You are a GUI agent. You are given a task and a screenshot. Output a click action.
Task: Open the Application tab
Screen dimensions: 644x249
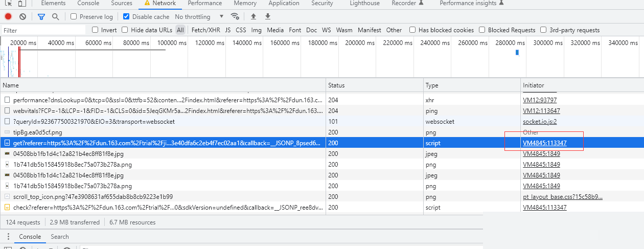coord(284,4)
